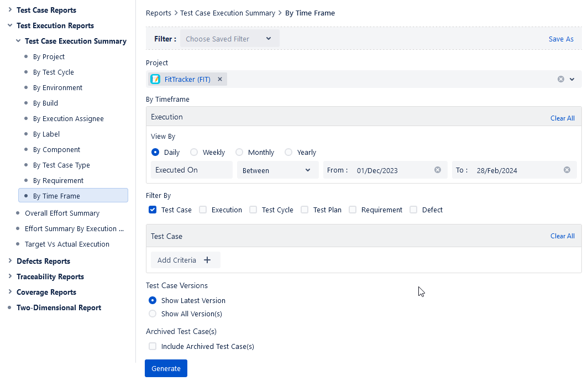Open the Project selector chevron
Viewport: 588px width, 381px height.
coord(573,79)
